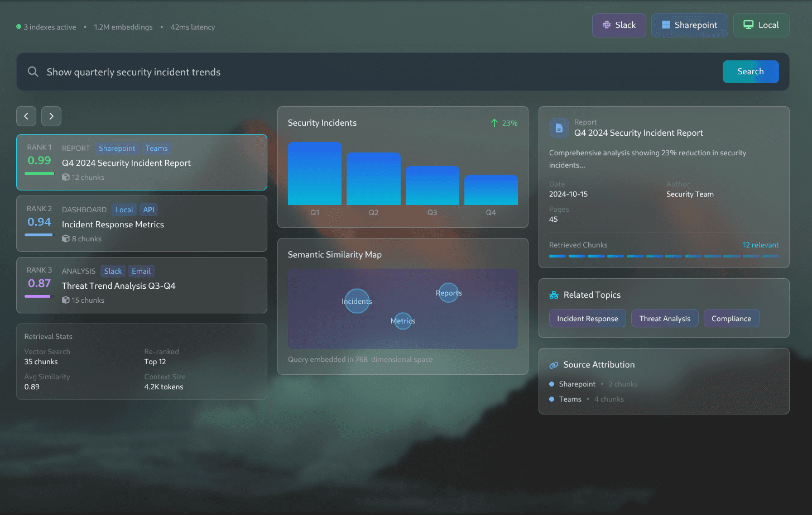Click the cube icon beside 12 chunks
The height and width of the screenshot is (515, 812).
pos(66,177)
